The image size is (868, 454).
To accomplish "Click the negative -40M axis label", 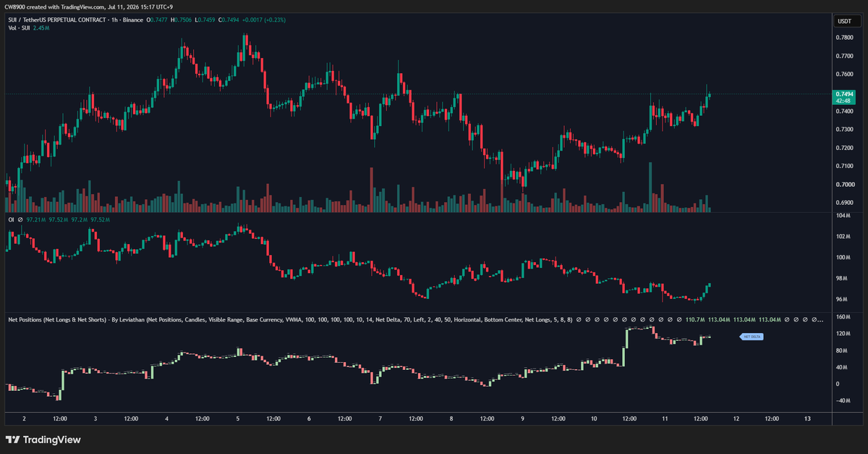I will pos(843,402).
